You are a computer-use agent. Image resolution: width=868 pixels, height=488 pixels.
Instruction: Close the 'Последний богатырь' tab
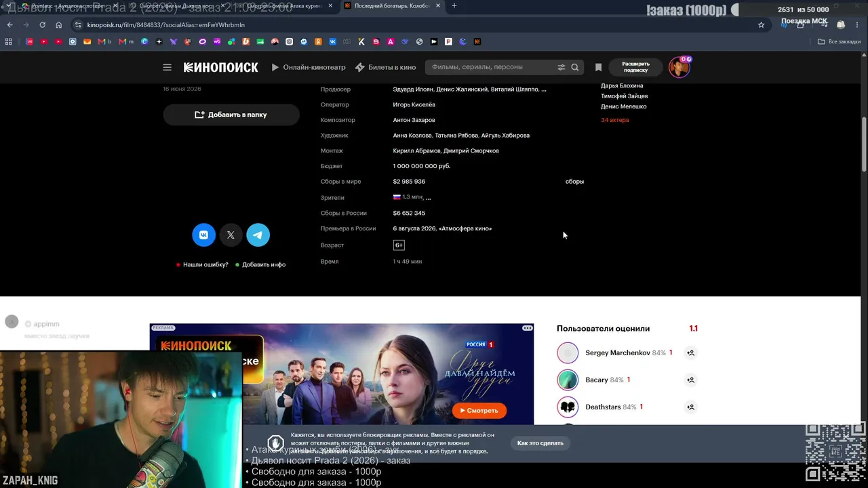coord(437,6)
